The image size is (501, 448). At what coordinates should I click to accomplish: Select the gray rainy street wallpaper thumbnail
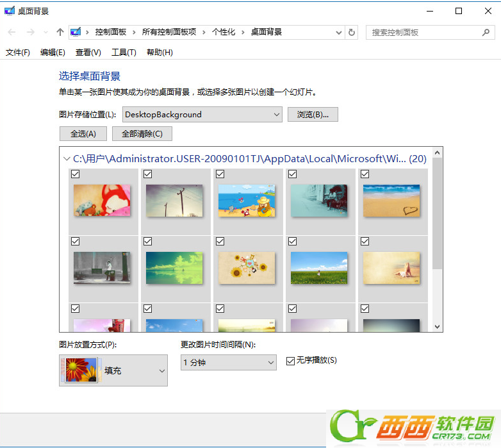pos(102,268)
